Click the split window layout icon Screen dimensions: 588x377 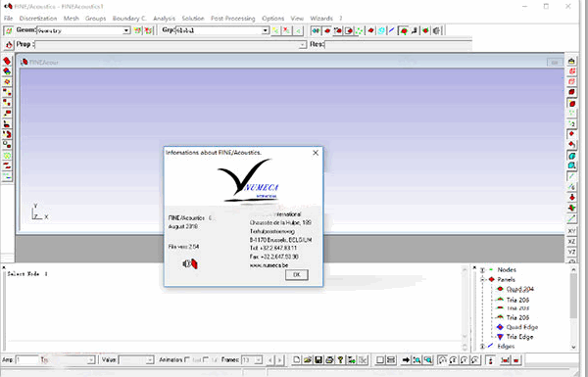pos(390,359)
